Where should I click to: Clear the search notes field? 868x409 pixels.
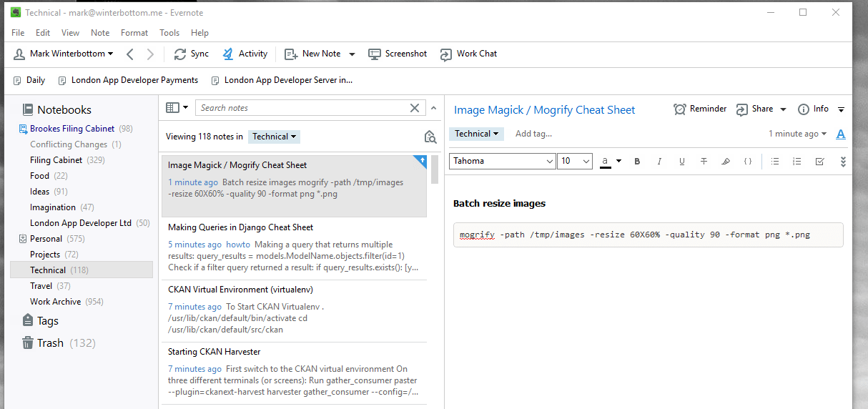(414, 108)
